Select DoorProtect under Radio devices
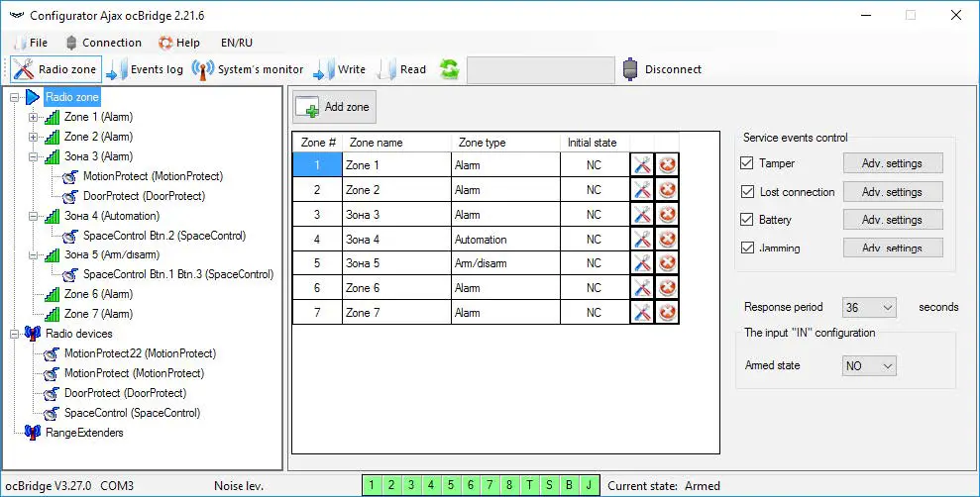 coord(125,393)
